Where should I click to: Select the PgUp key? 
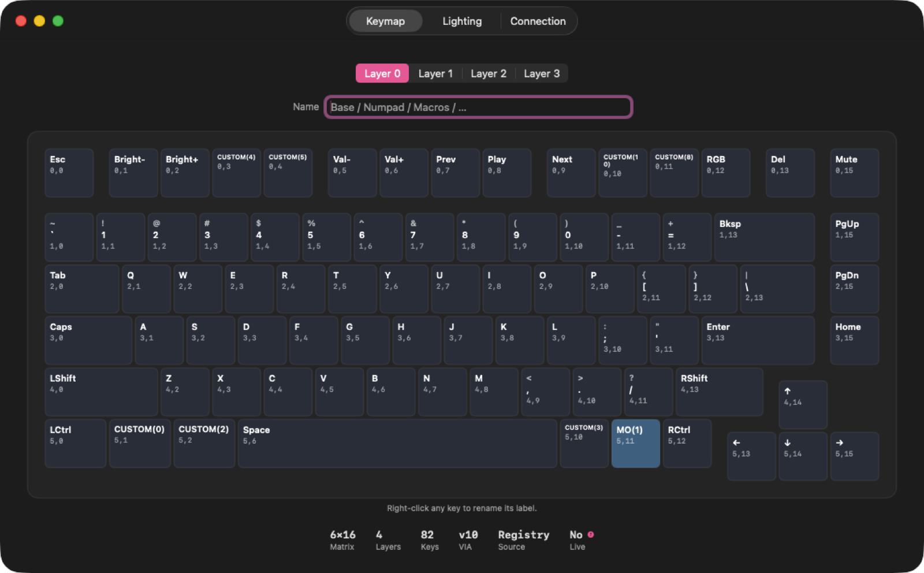(854, 237)
